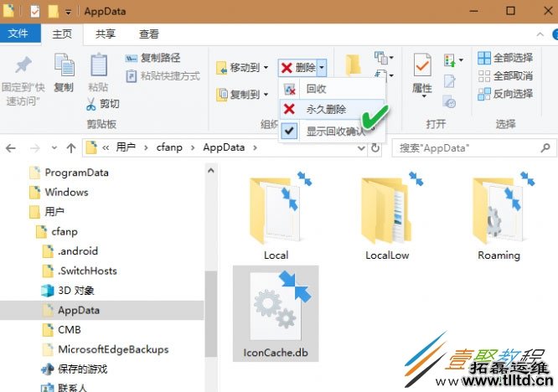Click the New folder quick access toolbar icon
The width and height of the screenshot is (558, 392).
54,12
